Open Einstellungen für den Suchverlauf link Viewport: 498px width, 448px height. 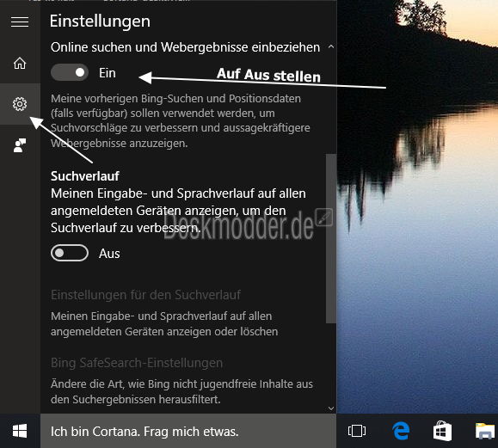click(x=145, y=295)
